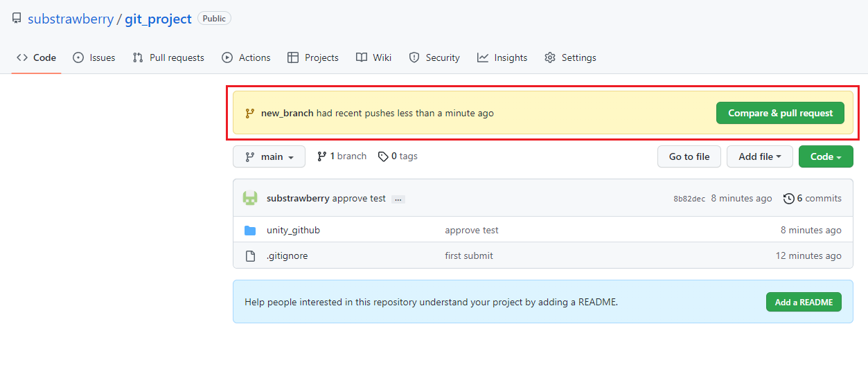Click 8 minutes ago in unity_github row
Screen dimensions: 868x369
click(x=811, y=230)
